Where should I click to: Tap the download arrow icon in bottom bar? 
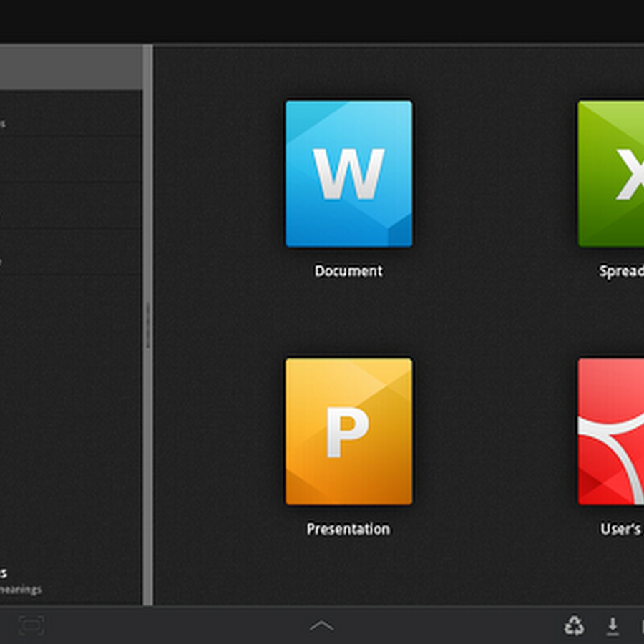click(613, 626)
